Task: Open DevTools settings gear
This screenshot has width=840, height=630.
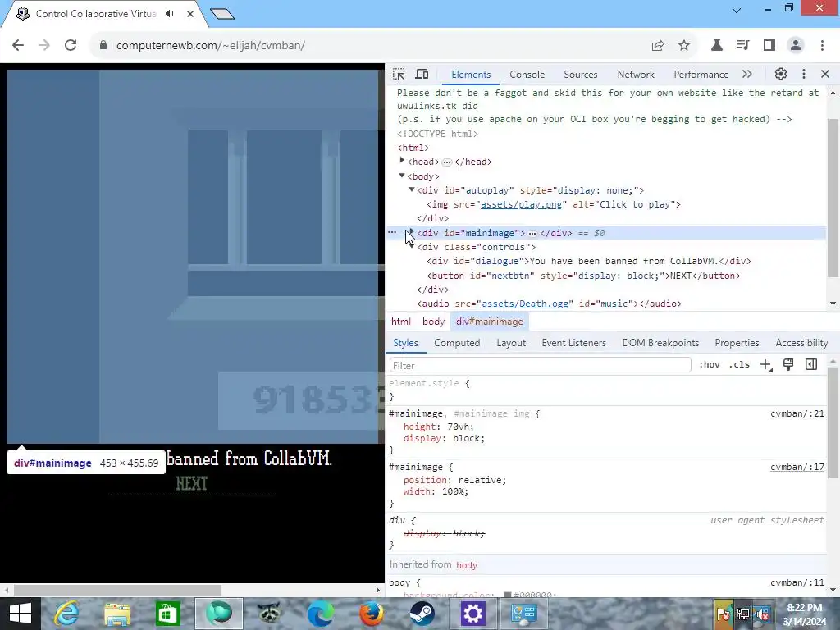Action: point(781,74)
